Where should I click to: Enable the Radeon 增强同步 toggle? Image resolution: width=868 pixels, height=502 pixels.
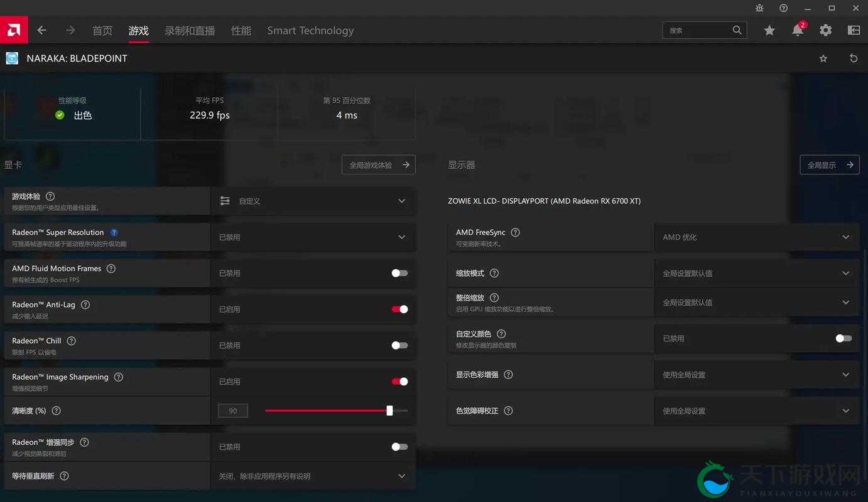tap(399, 447)
